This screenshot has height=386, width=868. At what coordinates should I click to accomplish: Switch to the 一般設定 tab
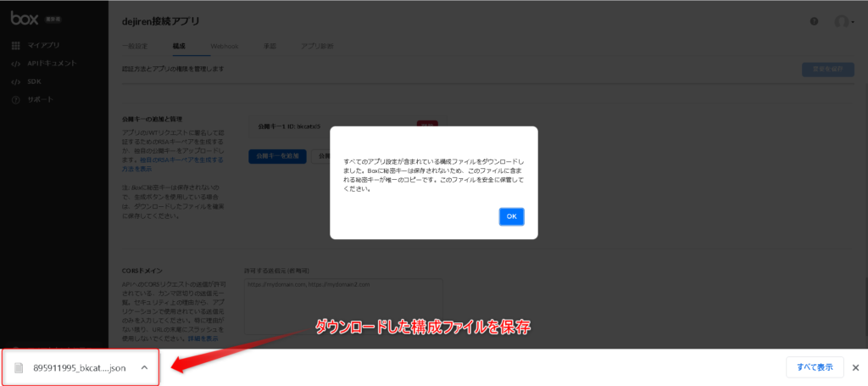click(135, 46)
